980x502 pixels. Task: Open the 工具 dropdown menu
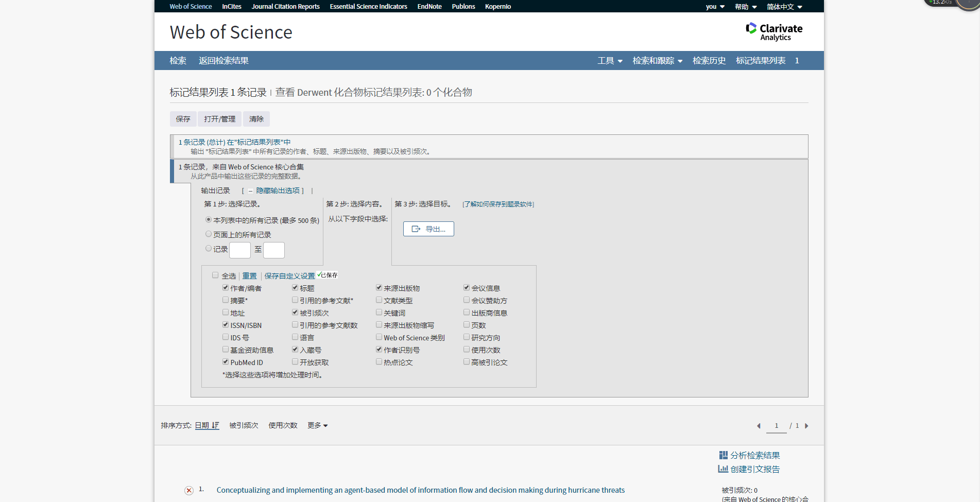point(610,60)
